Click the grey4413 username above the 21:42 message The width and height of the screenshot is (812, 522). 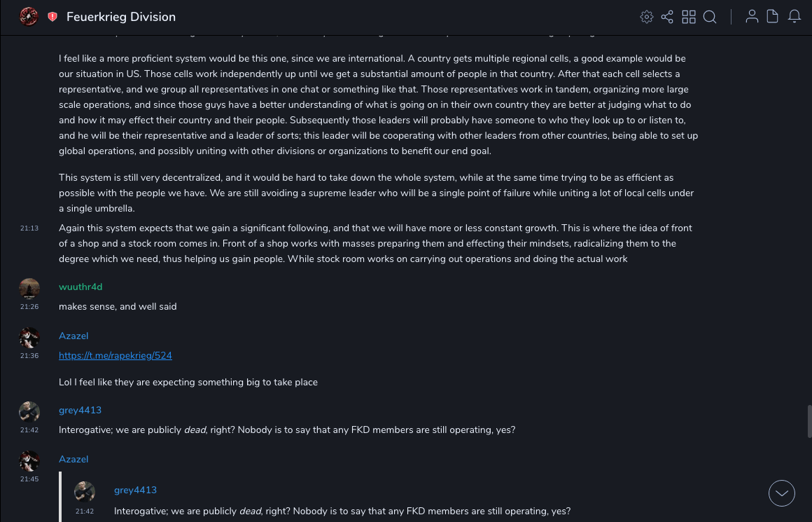80,410
